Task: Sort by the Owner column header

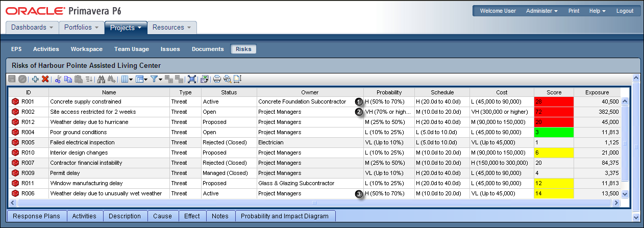Action: tap(310, 92)
